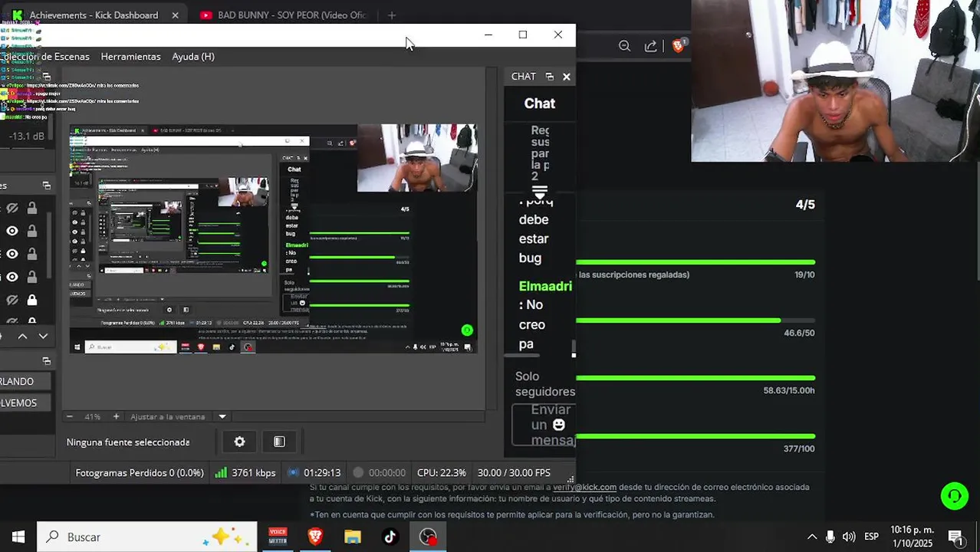Click the browser share page icon
The width and height of the screenshot is (980, 552).
[650, 46]
